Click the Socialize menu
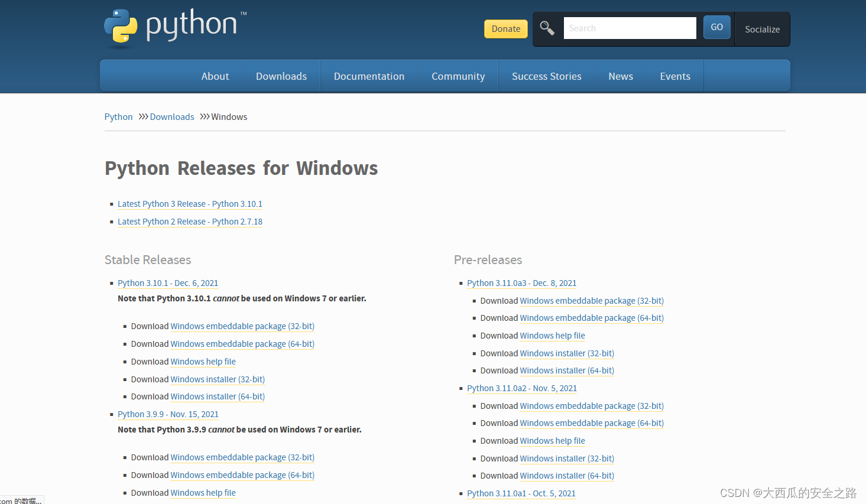This screenshot has height=504, width=866. coord(761,29)
